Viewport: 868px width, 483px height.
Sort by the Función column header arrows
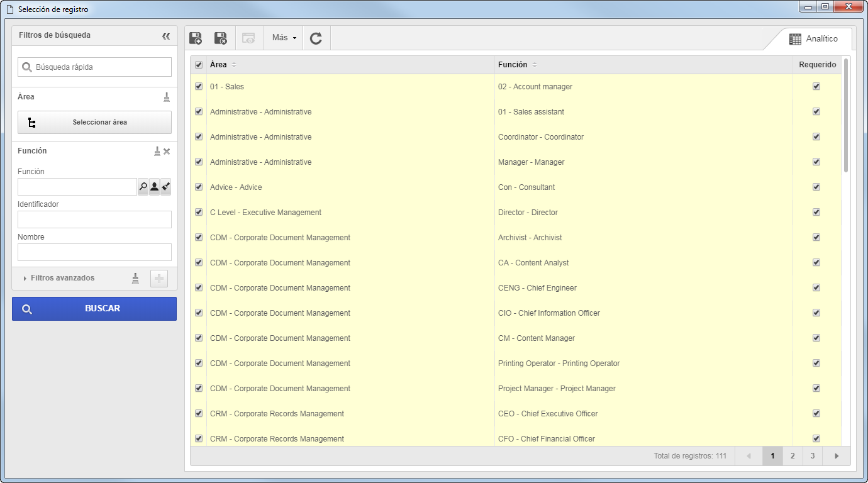click(535, 65)
